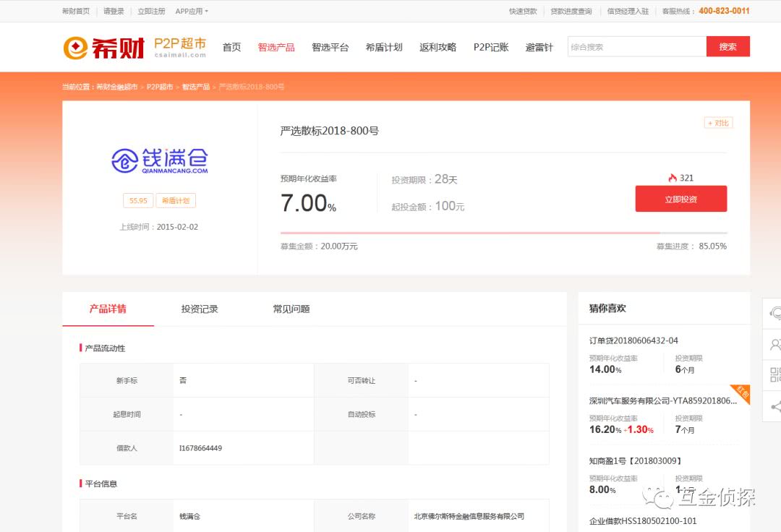This screenshot has height=532, width=781.
Task: Open 企业借款HSS180502100-101 product
Action: click(643, 521)
